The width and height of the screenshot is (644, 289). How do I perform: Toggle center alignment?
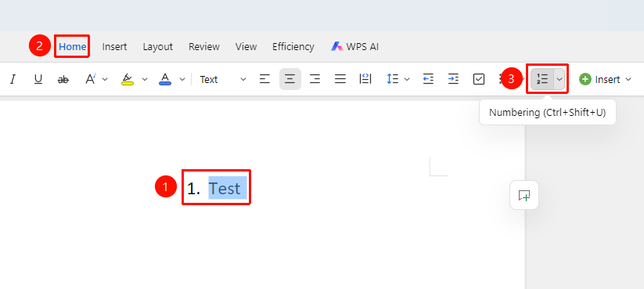click(x=290, y=79)
